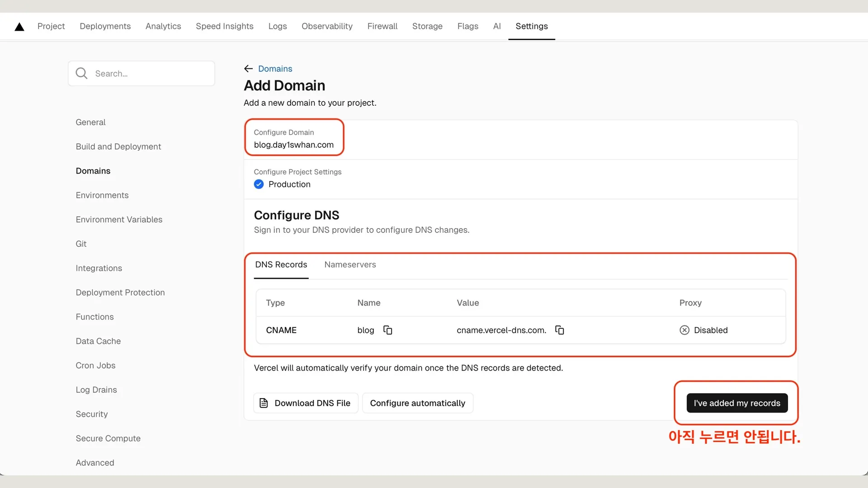Click the Add Domain heading

[x=284, y=86]
